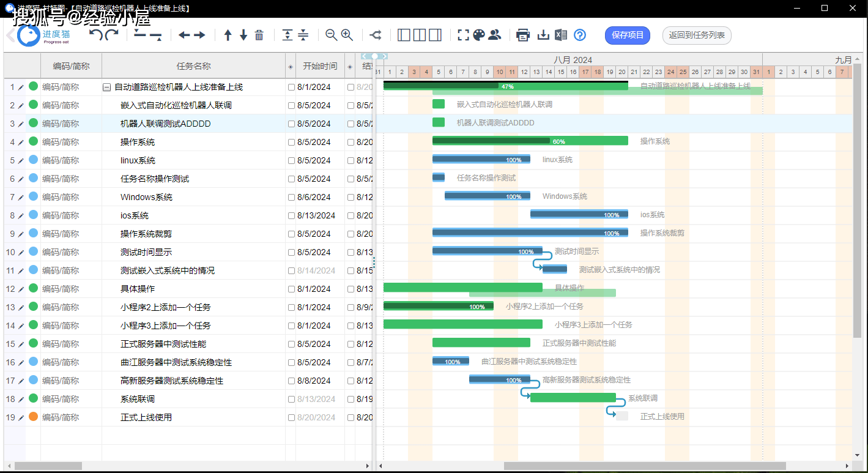
Task: Insert a task above the current row
Action: tap(140, 33)
